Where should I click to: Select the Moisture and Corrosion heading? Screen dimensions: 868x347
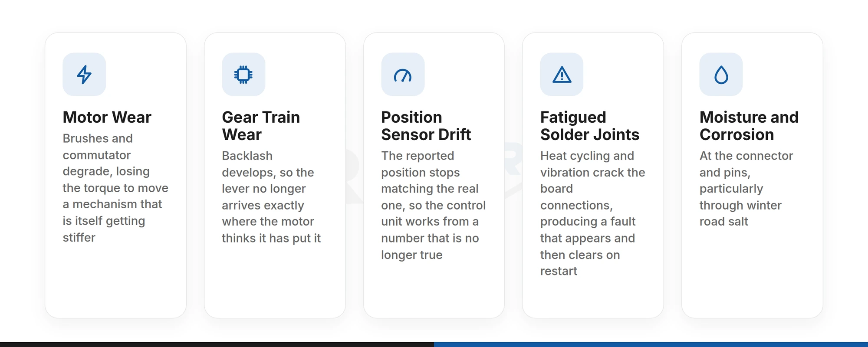[749, 126]
